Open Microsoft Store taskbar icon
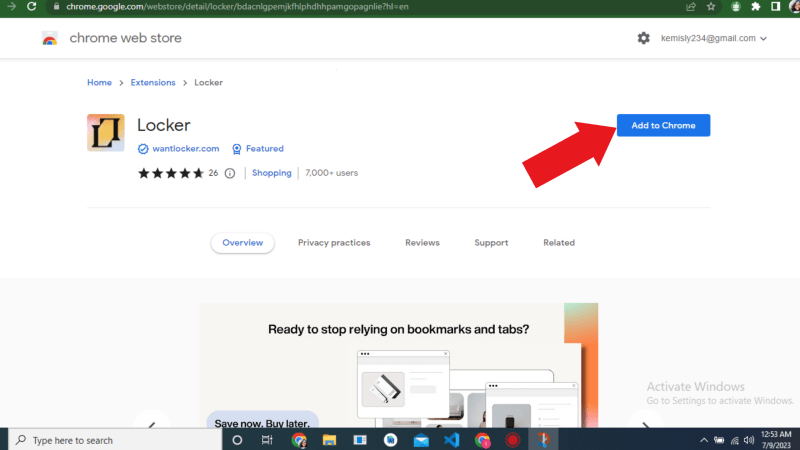This screenshot has height=450, width=800. point(360,440)
